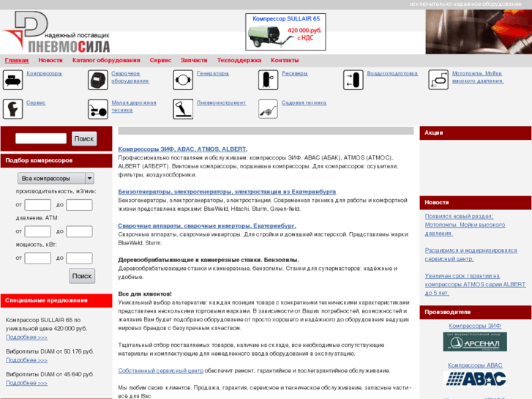Click the ABAC brand logo
Screen dimensions: 532x399
(475, 379)
